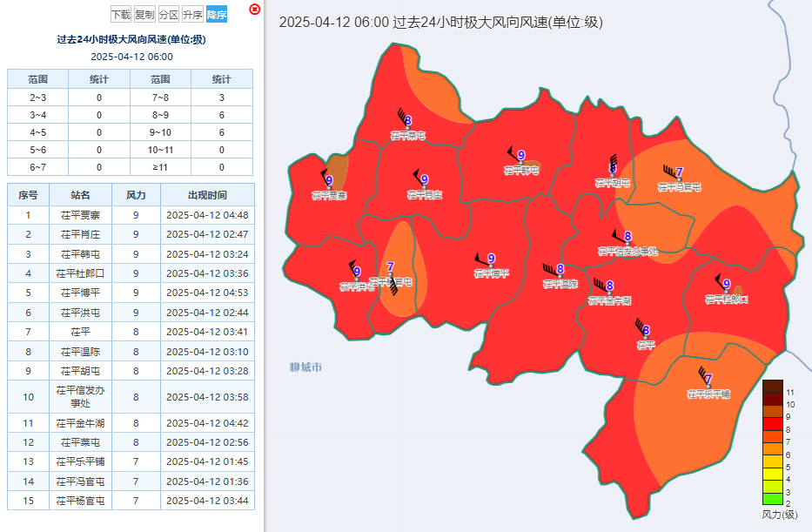Click the 8~9 range cell
Screen dimensions: 812x532
click(x=160, y=115)
